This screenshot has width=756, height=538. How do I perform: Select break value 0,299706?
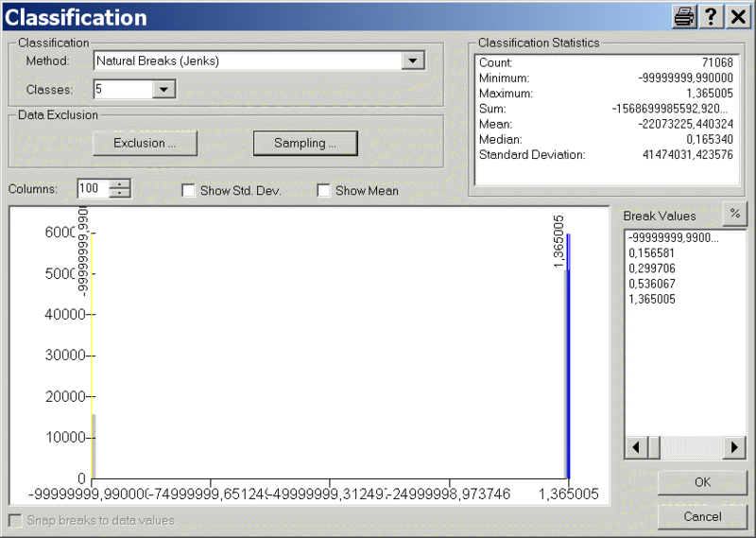pos(652,269)
